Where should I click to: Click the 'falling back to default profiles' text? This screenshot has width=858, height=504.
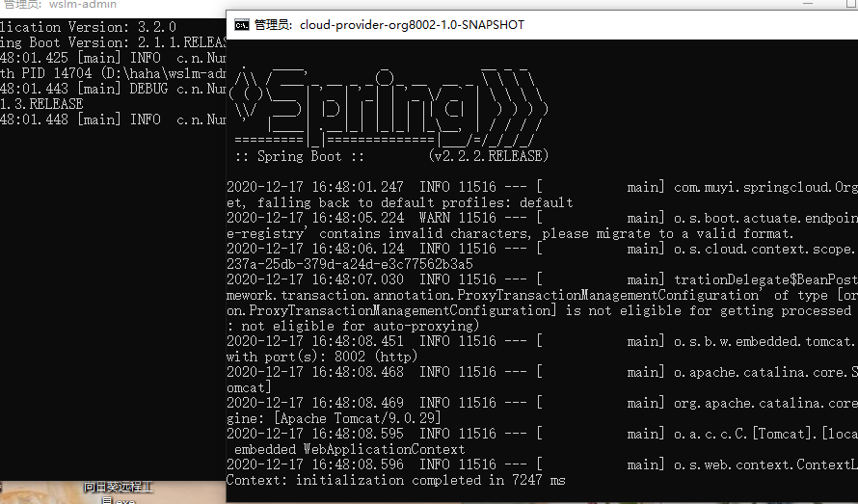point(416,203)
